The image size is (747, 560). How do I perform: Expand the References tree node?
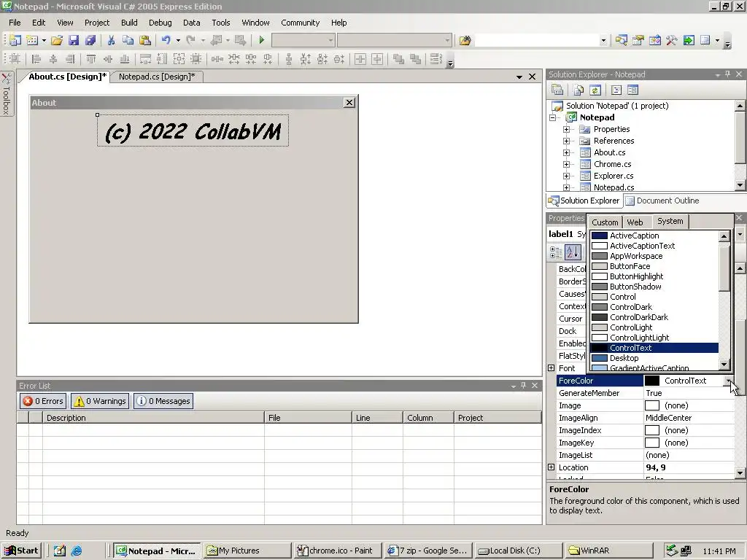click(x=566, y=141)
